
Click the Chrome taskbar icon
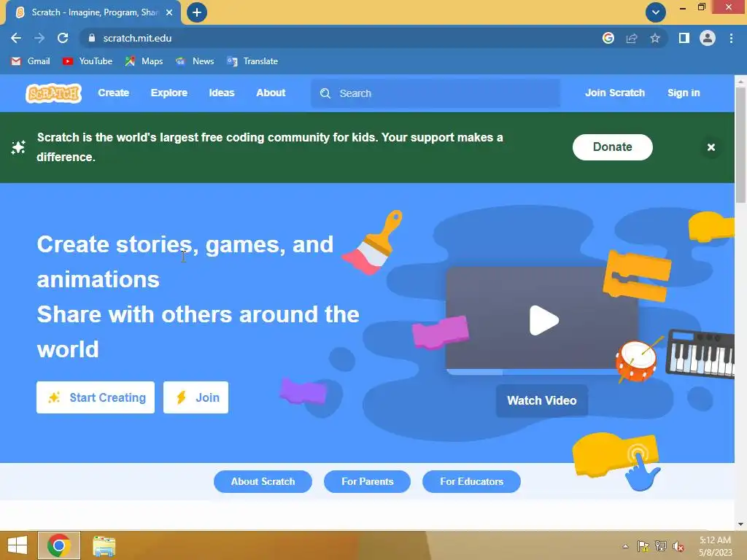(x=59, y=545)
